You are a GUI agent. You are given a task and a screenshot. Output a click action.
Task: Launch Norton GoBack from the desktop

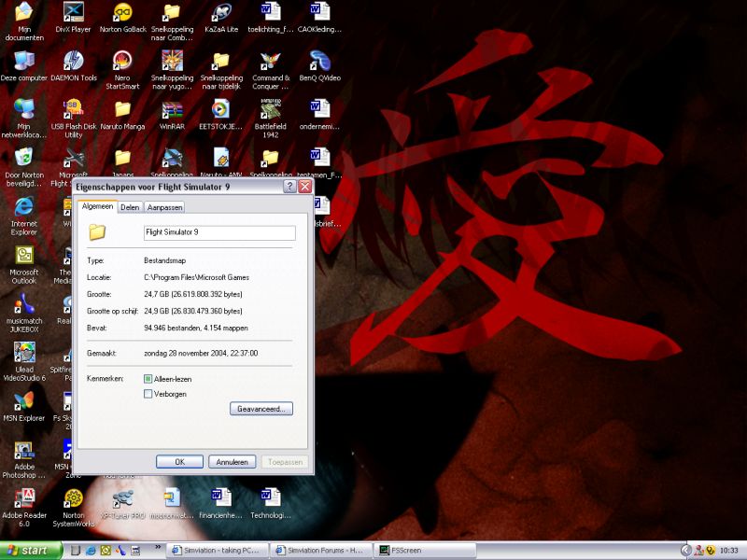tap(122, 14)
